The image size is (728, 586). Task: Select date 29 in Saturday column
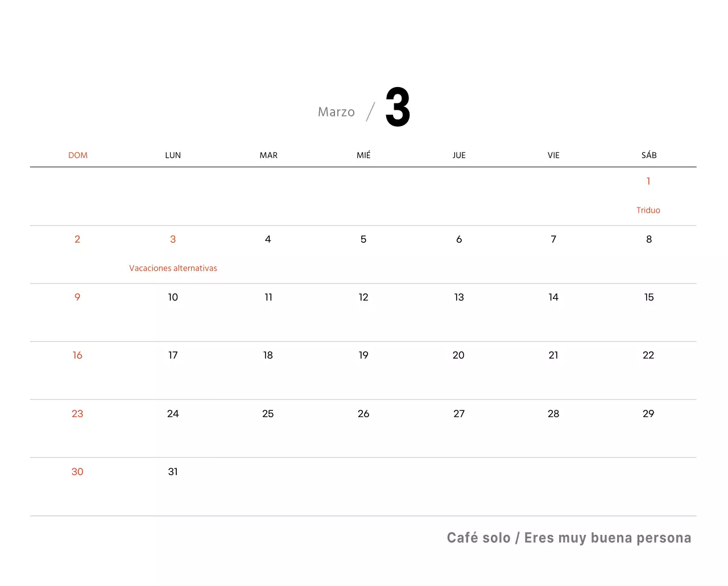pyautogui.click(x=648, y=414)
